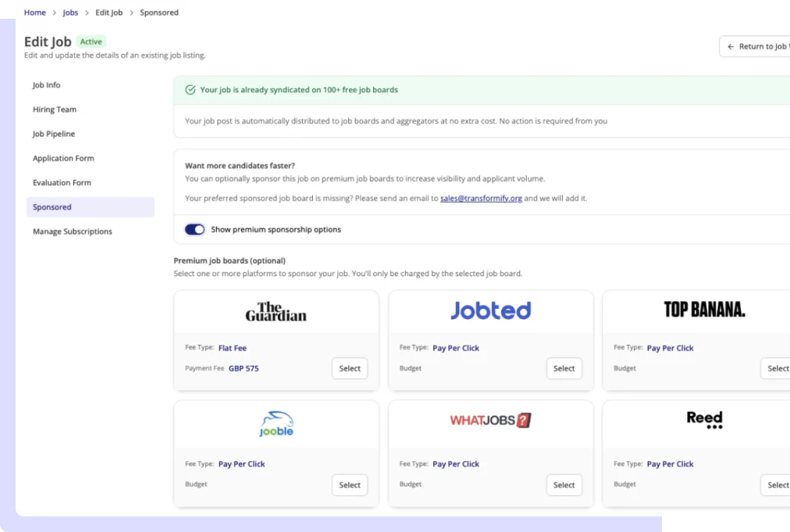Open Jobs from the breadcrumb trail
790x532 pixels.
coord(70,12)
